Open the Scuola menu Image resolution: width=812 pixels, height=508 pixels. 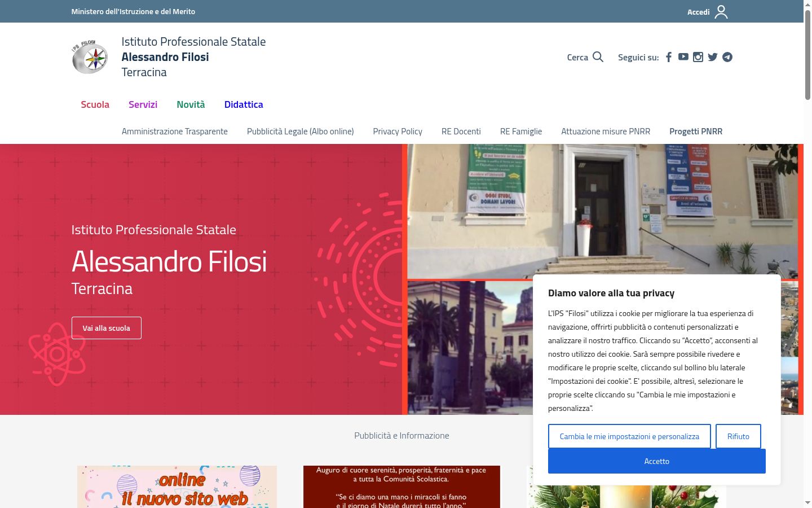(x=95, y=104)
